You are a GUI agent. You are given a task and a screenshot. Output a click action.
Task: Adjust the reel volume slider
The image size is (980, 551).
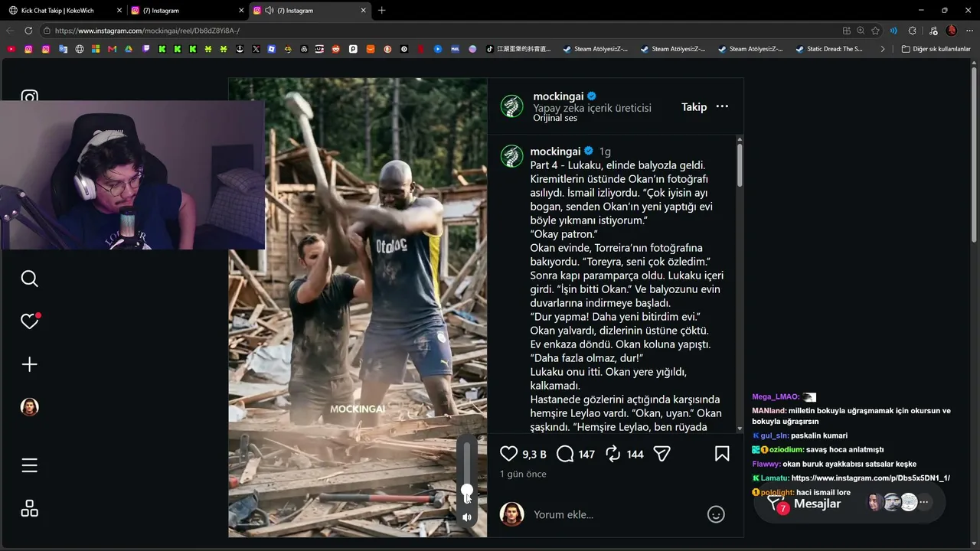[x=467, y=491]
